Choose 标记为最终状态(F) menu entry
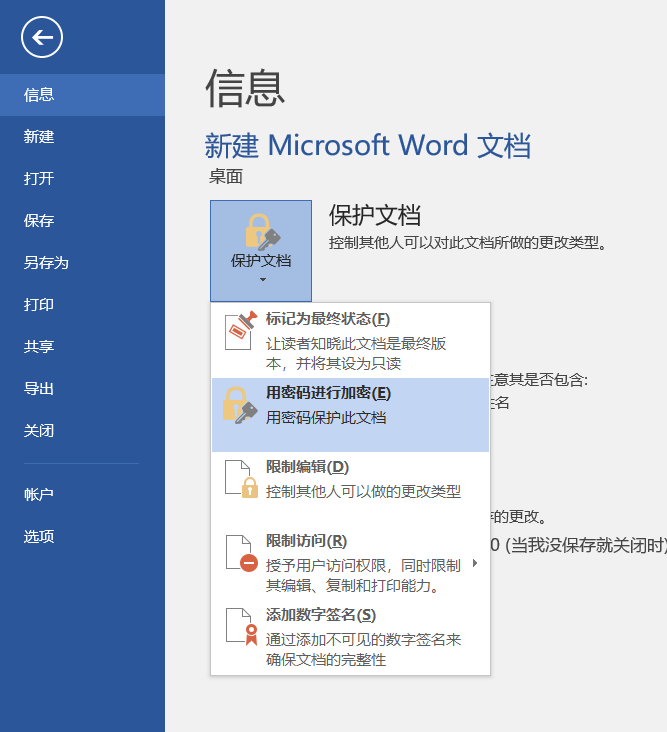Image resolution: width=667 pixels, height=732 pixels. click(x=350, y=341)
